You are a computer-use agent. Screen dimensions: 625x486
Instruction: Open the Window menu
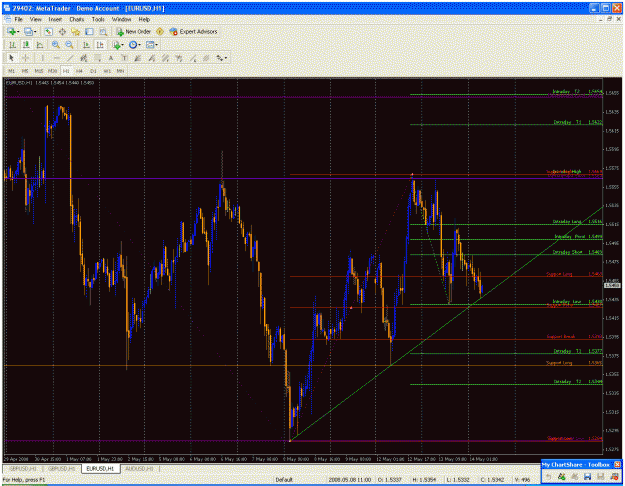pos(121,19)
